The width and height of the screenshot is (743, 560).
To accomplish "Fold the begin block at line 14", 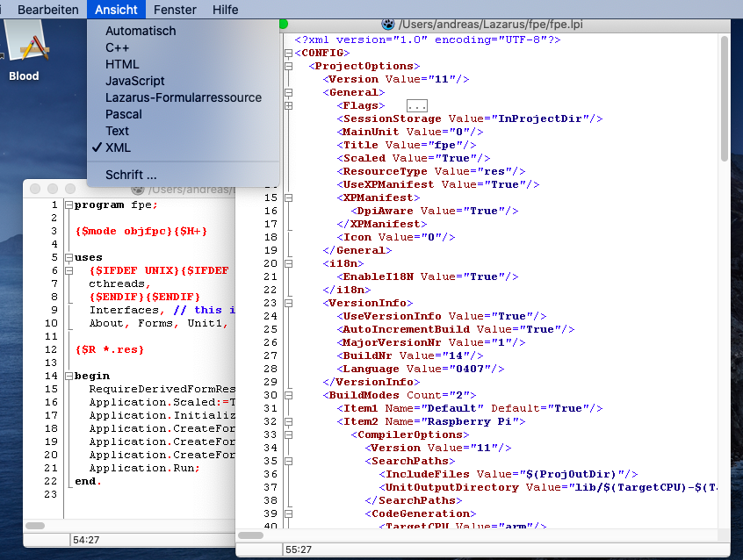I will [x=69, y=376].
